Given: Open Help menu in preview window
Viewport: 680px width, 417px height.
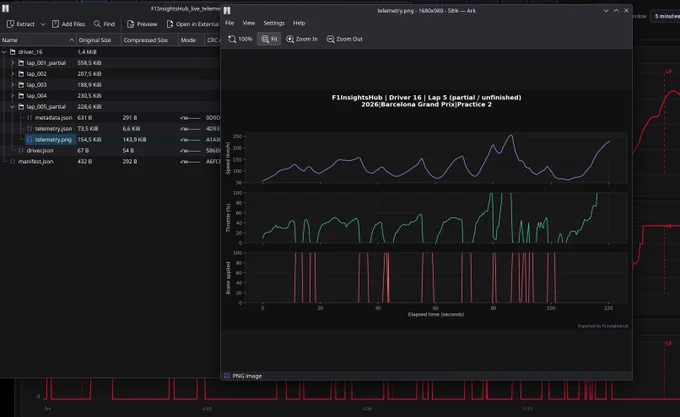Looking at the screenshot, I should [299, 23].
